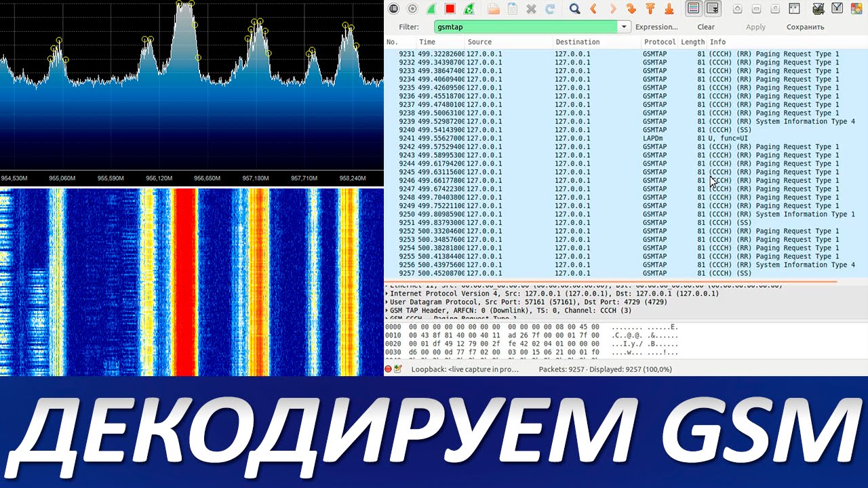Open capture filters toolbar icon
The height and width of the screenshot is (488, 868).
point(818,9)
